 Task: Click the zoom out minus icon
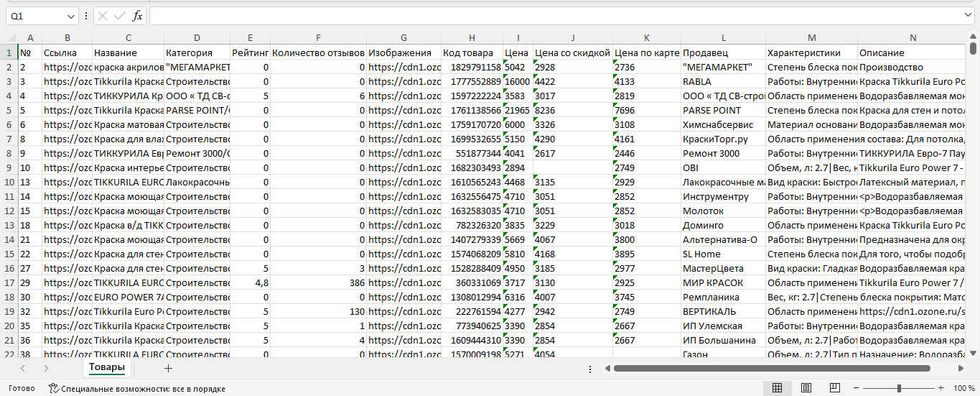(x=856, y=388)
